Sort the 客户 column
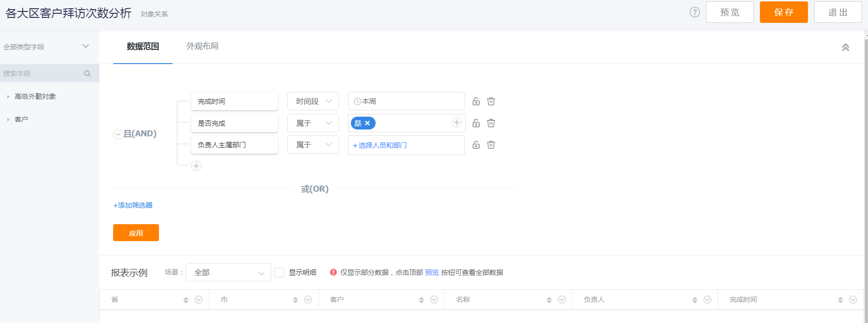 [421, 300]
